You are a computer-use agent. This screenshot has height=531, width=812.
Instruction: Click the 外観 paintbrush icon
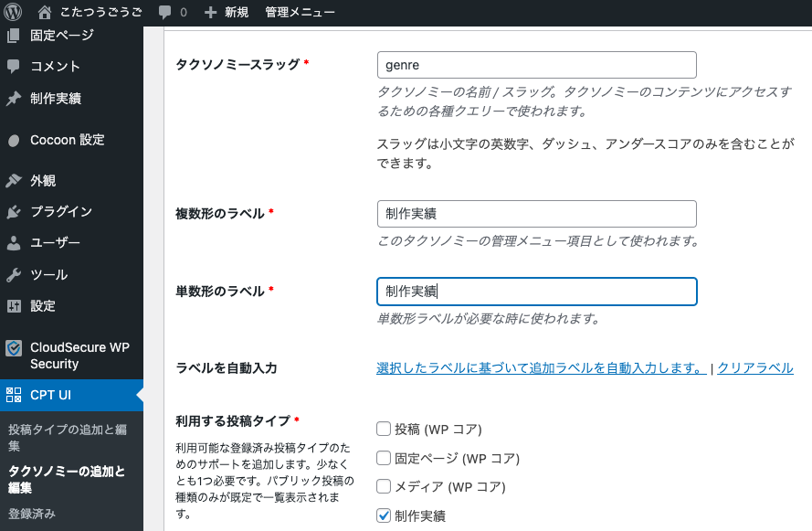(14, 181)
